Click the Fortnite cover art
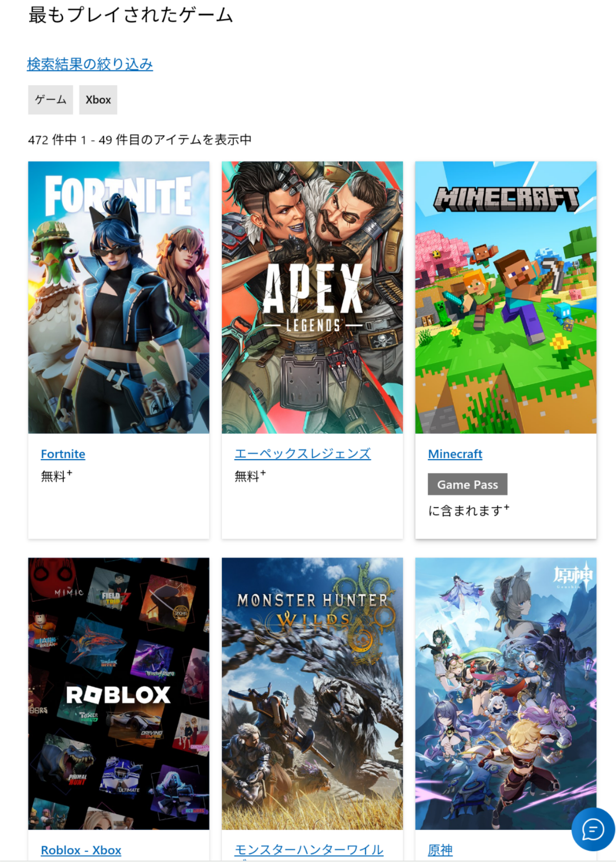This screenshot has height=866, width=616. pos(119,297)
